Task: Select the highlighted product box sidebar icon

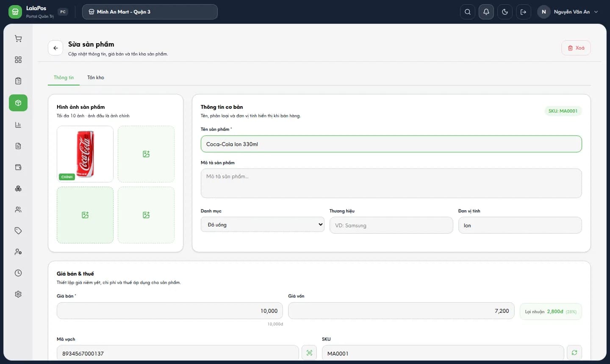Action: [x=18, y=103]
